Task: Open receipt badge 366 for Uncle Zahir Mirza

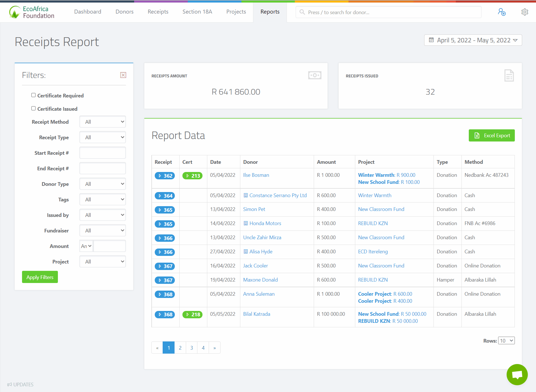Action: (x=165, y=238)
